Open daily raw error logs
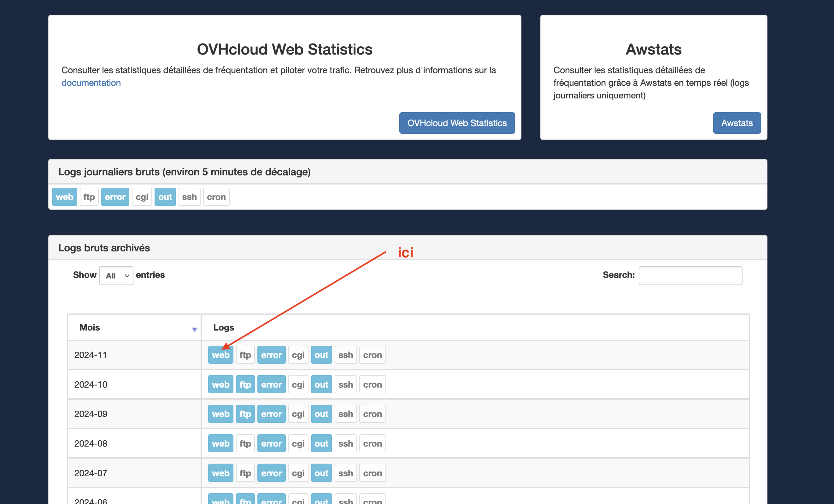Viewport: 834px width, 504px height. 115,197
